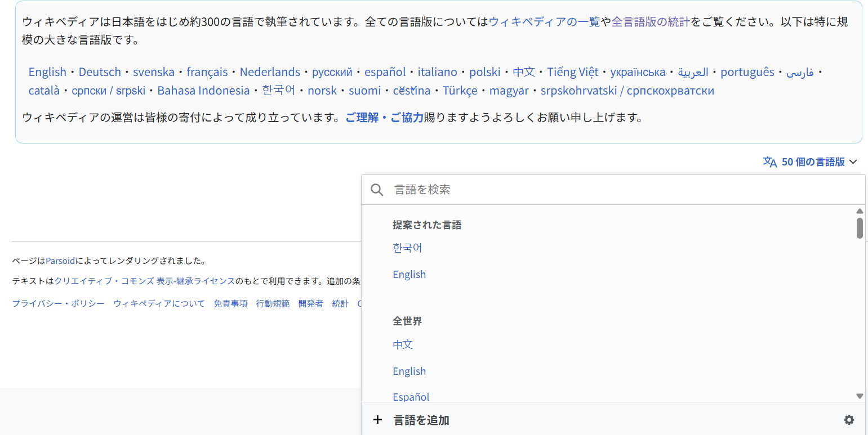The width and height of the screenshot is (868, 435).
Task: Select 中文 under 全世界
Action: (403, 344)
